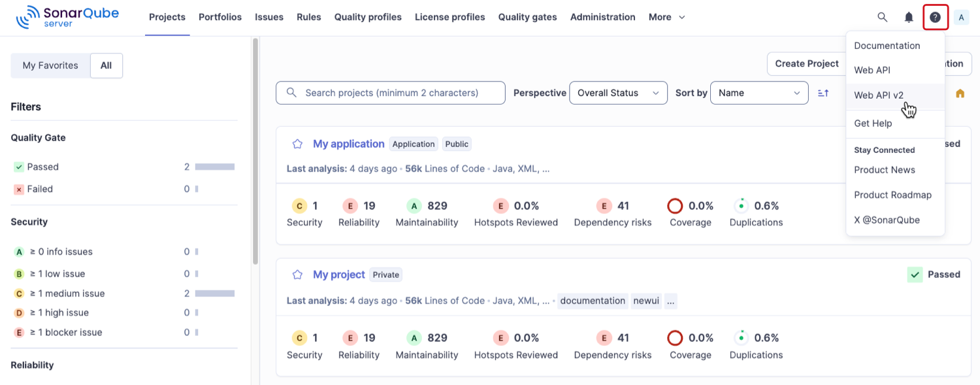Open the search magnifier in top bar

coord(883,18)
